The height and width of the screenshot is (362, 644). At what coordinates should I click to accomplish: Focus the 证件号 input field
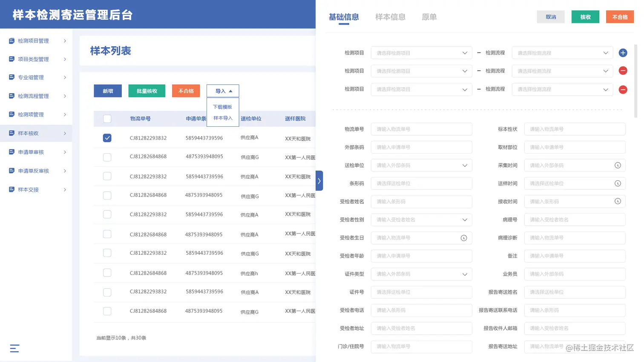click(421, 292)
